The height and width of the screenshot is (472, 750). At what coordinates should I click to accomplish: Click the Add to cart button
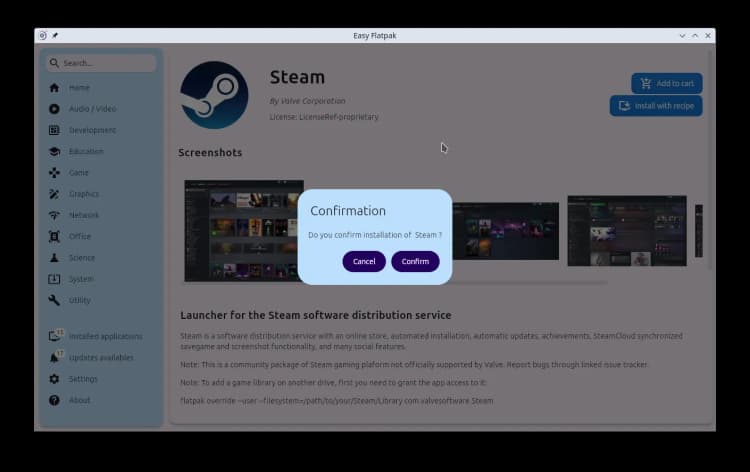pyautogui.click(x=667, y=83)
